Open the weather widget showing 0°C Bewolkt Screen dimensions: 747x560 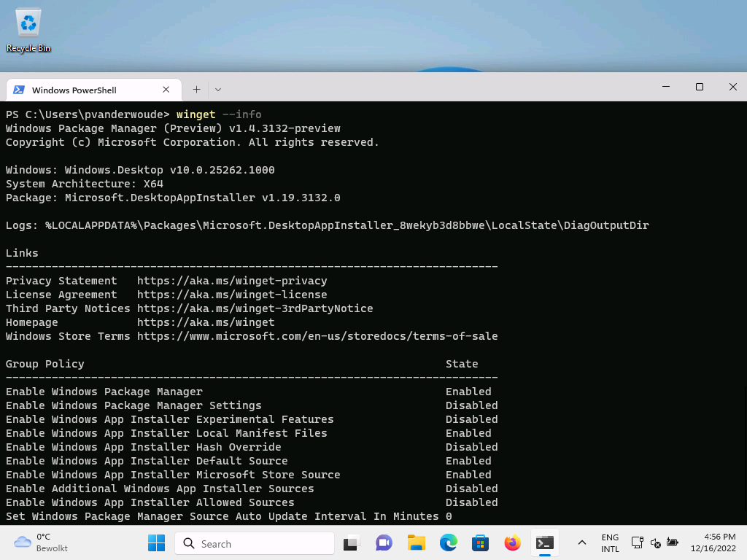[41, 542]
